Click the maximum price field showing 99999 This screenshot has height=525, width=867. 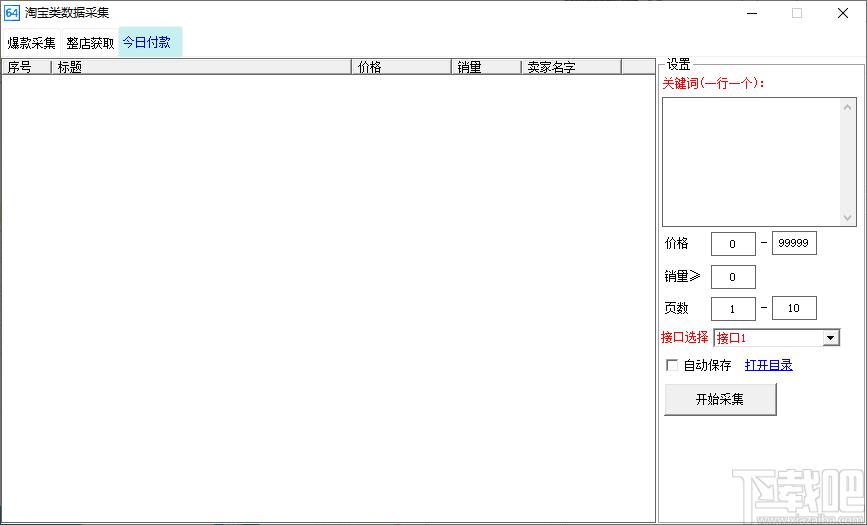point(794,243)
